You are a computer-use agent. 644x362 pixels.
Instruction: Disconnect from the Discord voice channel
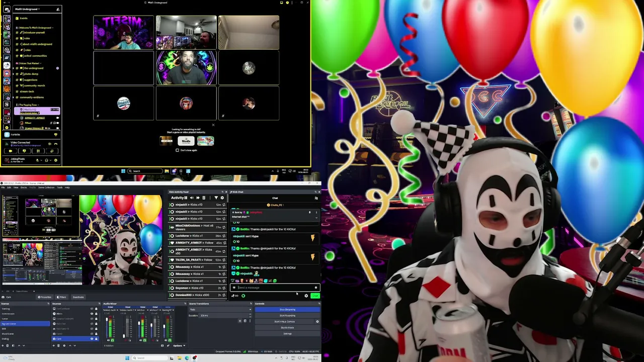click(x=56, y=143)
